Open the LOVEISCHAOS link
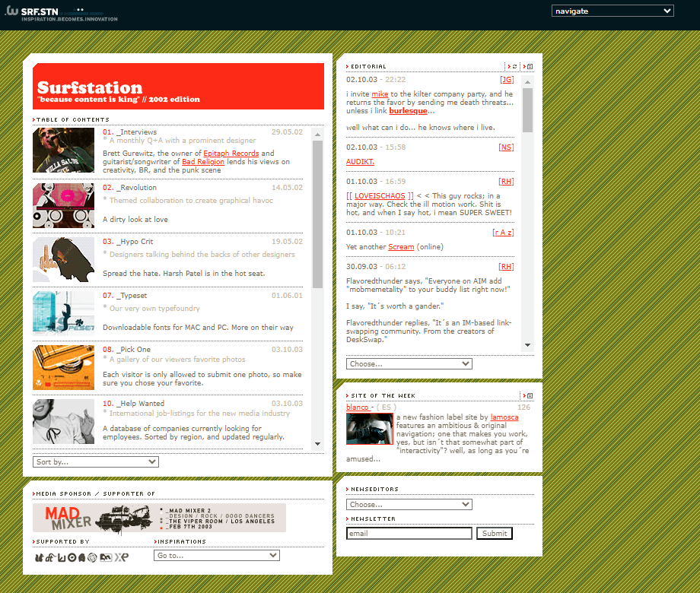The image size is (700, 593). point(380,196)
